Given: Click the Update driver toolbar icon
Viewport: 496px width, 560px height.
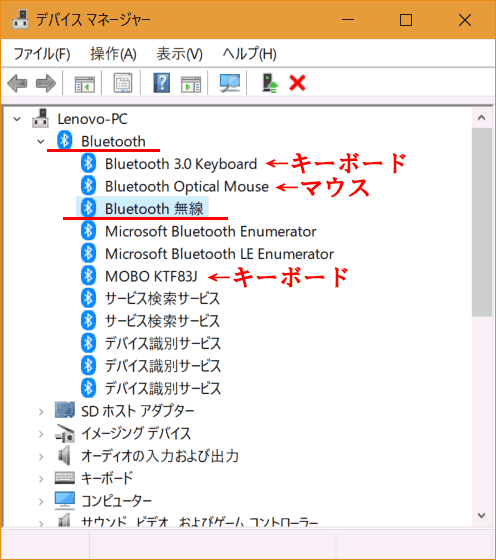Looking at the screenshot, I should (270, 83).
